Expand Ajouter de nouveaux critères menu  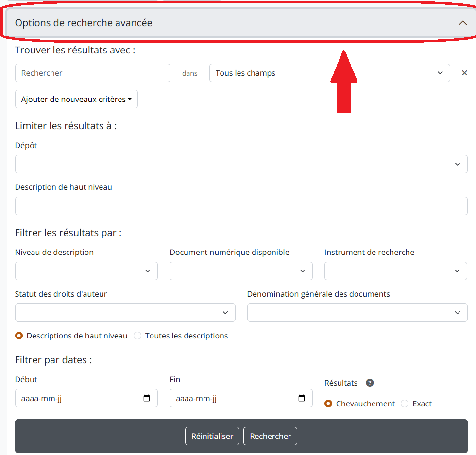coord(76,99)
